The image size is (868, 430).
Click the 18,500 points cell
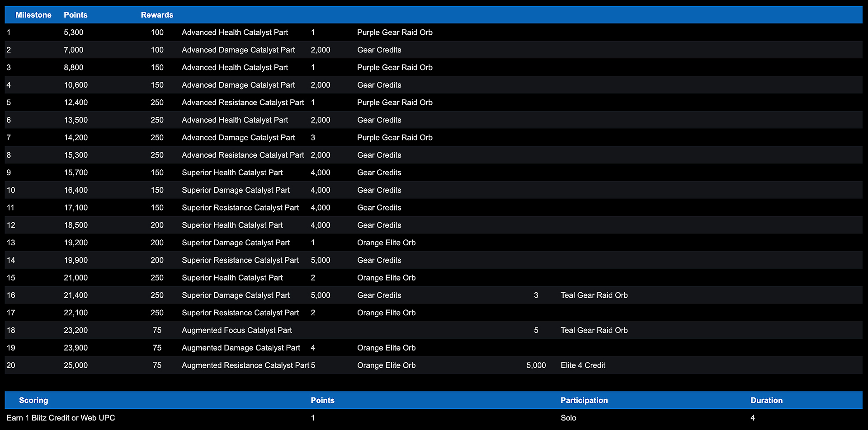[75, 225]
